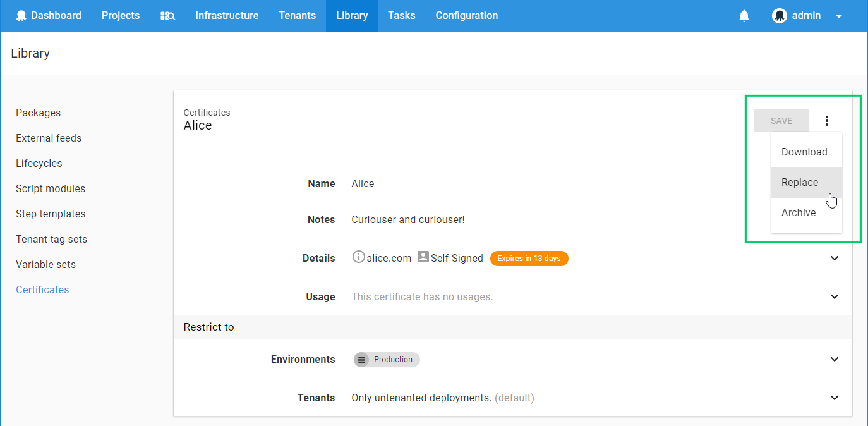
Task: Switch to the Infrastructure tab
Action: (x=227, y=16)
